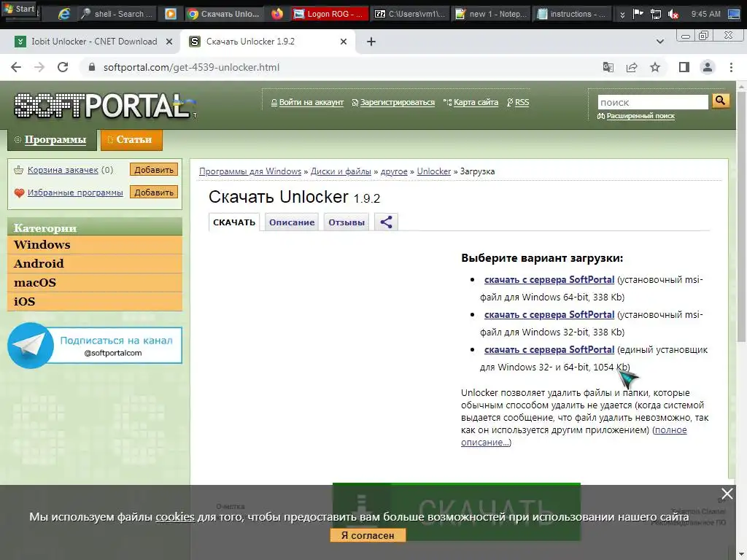Open the RSS link
Image resolution: width=747 pixels, height=560 pixels.
522,102
